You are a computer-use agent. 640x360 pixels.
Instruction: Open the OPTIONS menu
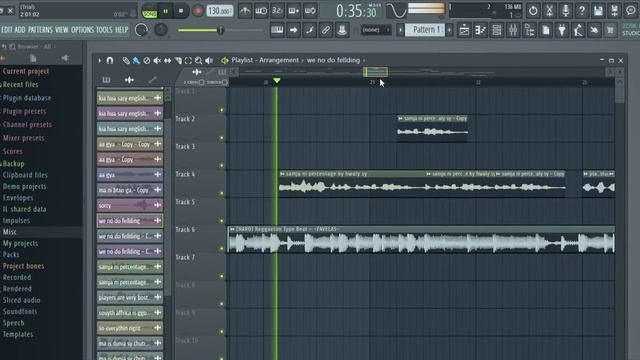tap(82, 30)
